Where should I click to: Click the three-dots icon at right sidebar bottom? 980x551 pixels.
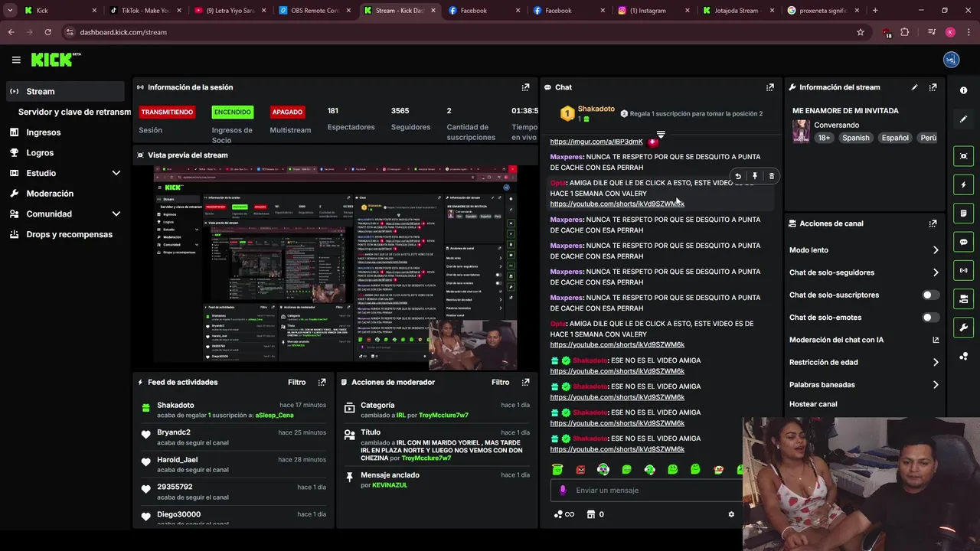963,357
